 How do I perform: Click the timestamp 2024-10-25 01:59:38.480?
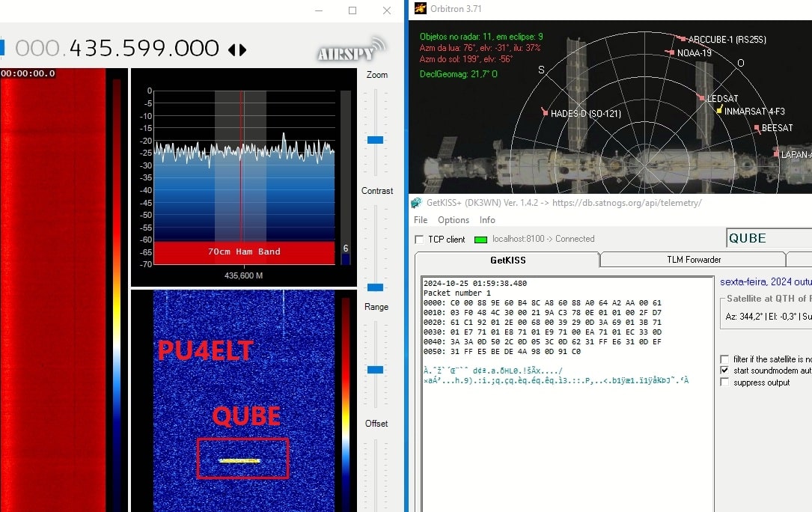coord(475,284)
